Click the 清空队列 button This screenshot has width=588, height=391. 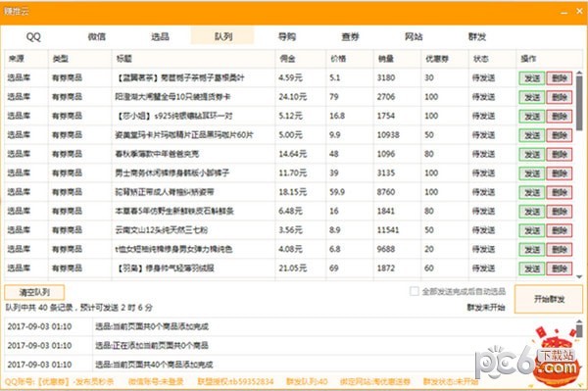pos(34,292)
